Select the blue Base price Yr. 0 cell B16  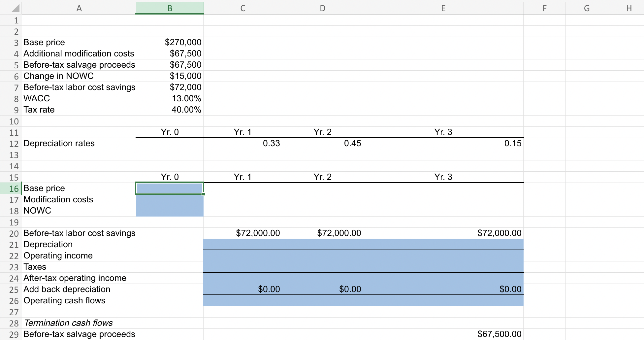pyautogui.click(x=170, y=188)
